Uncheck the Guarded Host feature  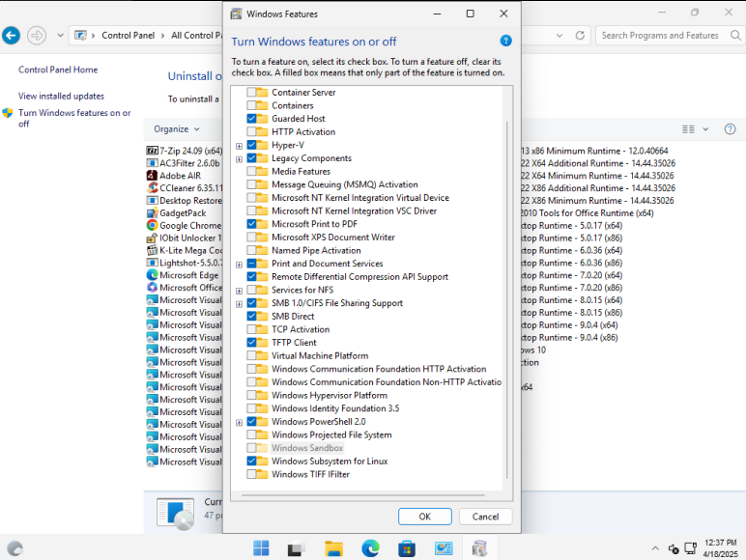[x=251, y=119]
